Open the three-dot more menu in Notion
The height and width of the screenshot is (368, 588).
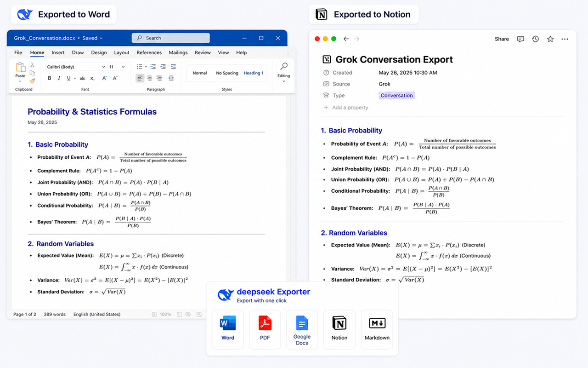(x=565, y=39)
